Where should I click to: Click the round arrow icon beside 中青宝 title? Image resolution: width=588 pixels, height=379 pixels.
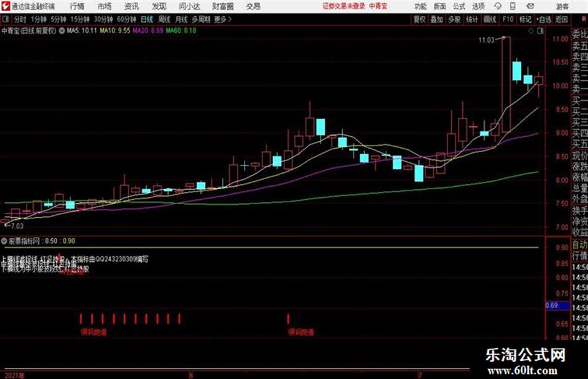[61, 30]
